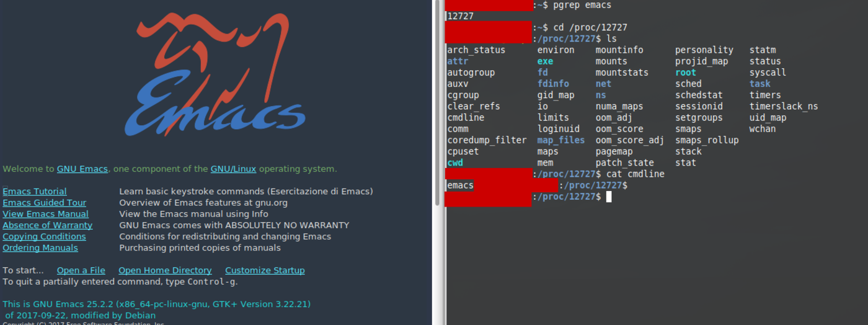Click the Open Home Directory link
Image resolution: width=868 pixels, height=325 pixels.
click(x=165, y=270)
